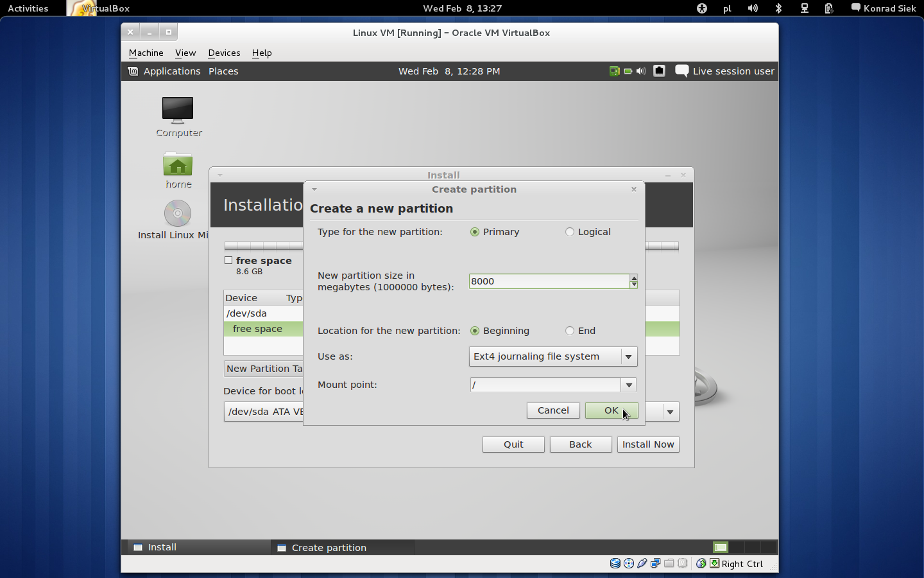Click the Back button in installer
Viewport: 924px width, 578px height.
point(581,444)
